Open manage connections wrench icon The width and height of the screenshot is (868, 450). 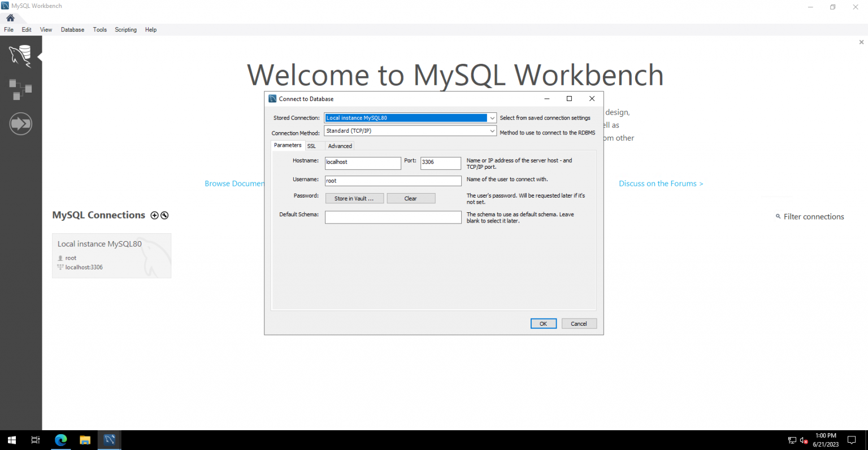point(164,216)
